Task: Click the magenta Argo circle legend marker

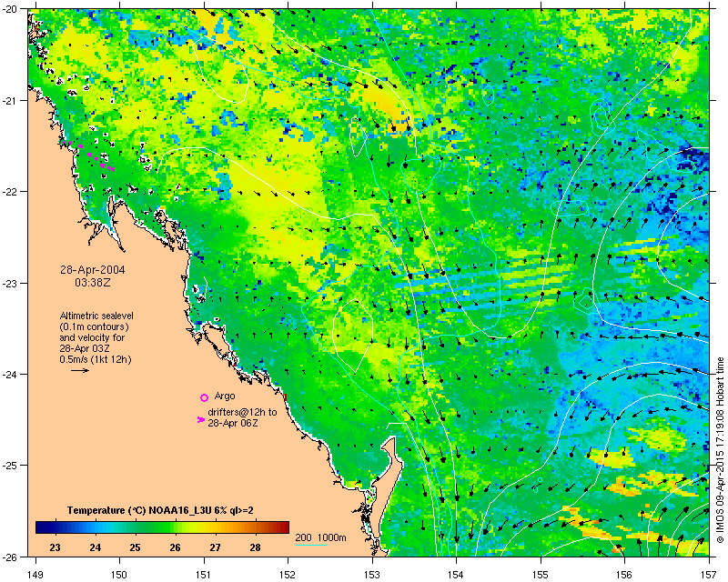Action: coord(204,397)
